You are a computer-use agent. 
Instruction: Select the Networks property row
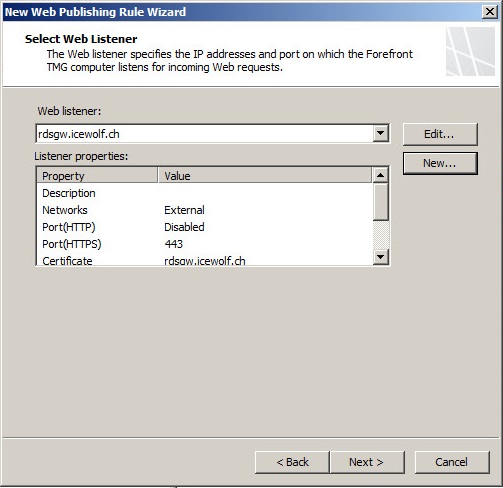coord(205,210)
